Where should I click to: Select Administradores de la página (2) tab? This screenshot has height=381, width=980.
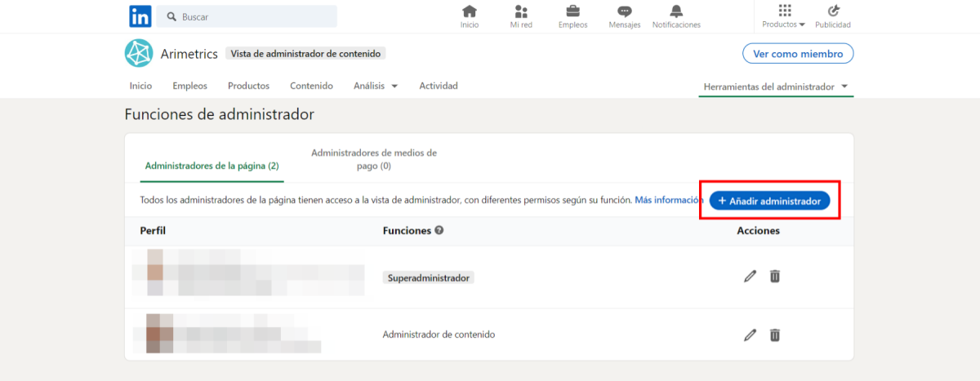[x=212, y=166]
